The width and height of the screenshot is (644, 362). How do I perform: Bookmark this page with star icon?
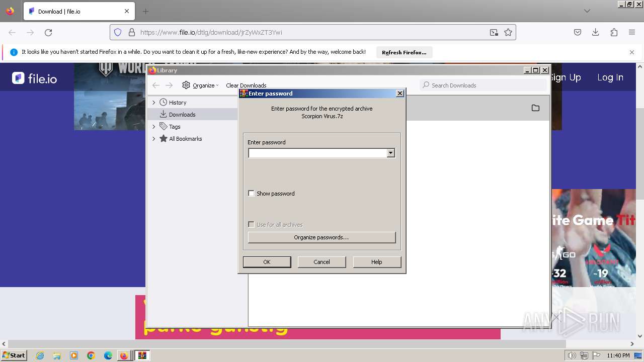pos(508,32)
